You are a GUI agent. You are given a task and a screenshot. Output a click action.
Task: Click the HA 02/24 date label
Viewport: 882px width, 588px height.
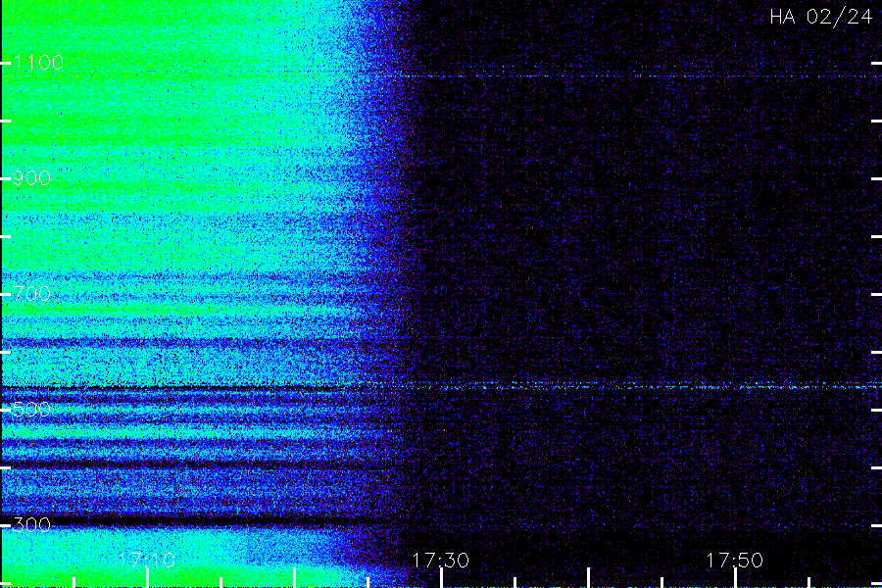click(820, 17)
